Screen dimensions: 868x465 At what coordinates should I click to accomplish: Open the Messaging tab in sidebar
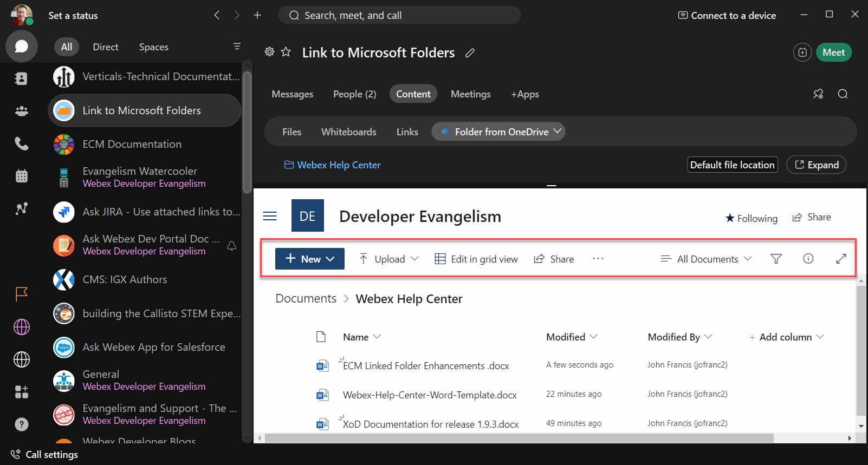coord(22,47)
